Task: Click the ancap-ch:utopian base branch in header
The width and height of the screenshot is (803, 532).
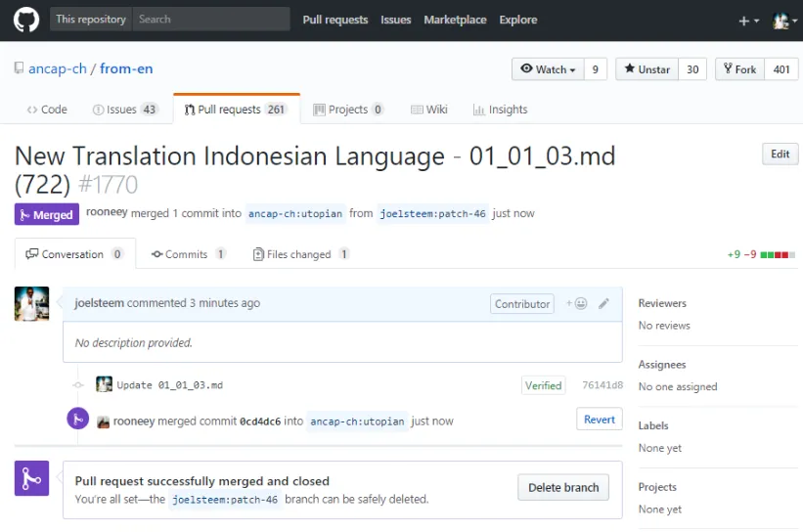Action: [x=295, y=213]
